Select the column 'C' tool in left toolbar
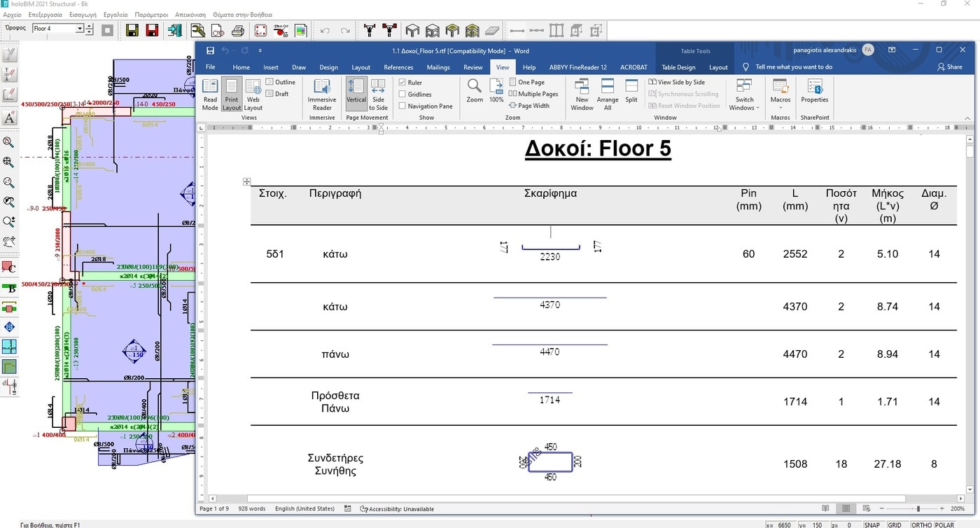The height and width of the screenshot is (528, 980). click(9, 267)
